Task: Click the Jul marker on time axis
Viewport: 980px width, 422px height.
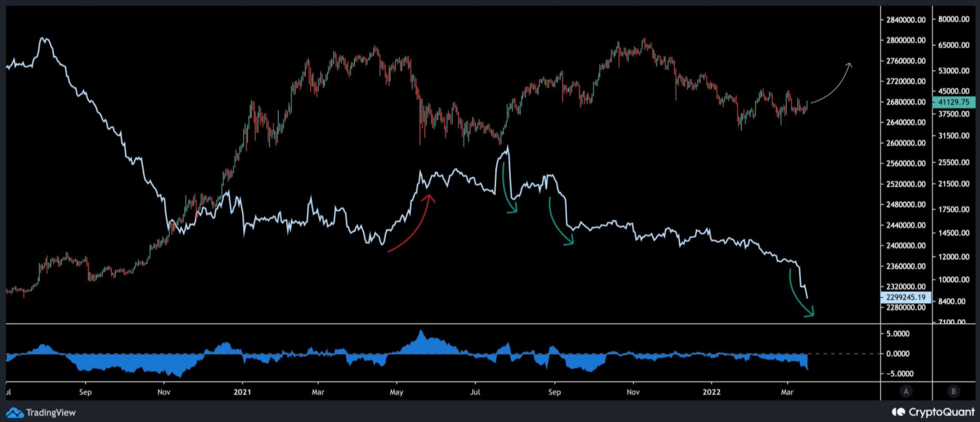Action: pos(475,392)
